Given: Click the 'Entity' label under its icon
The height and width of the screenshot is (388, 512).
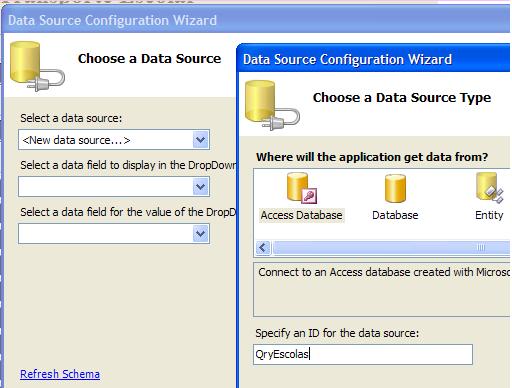Looking at the screenshot, I should click(x=489, y=215).
